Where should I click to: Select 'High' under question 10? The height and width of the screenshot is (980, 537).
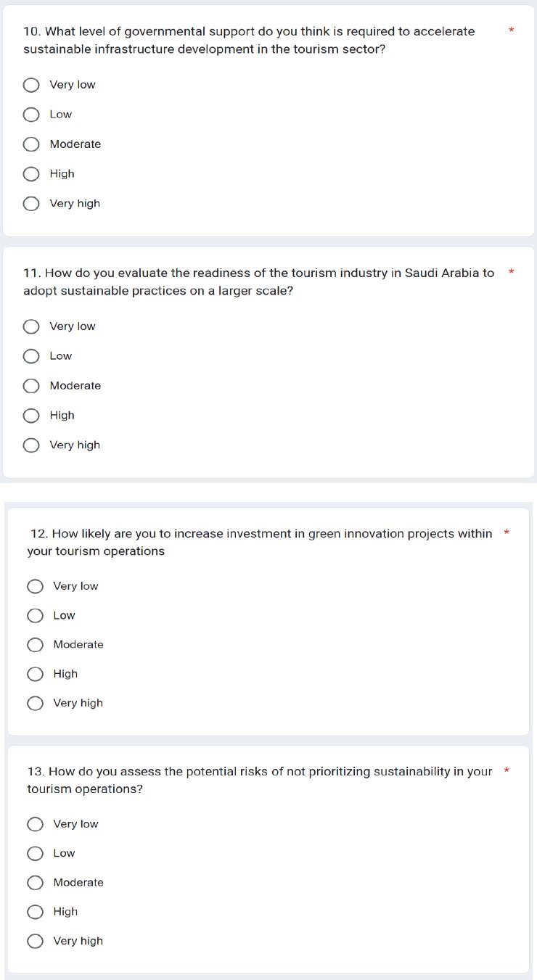(31, 174)
